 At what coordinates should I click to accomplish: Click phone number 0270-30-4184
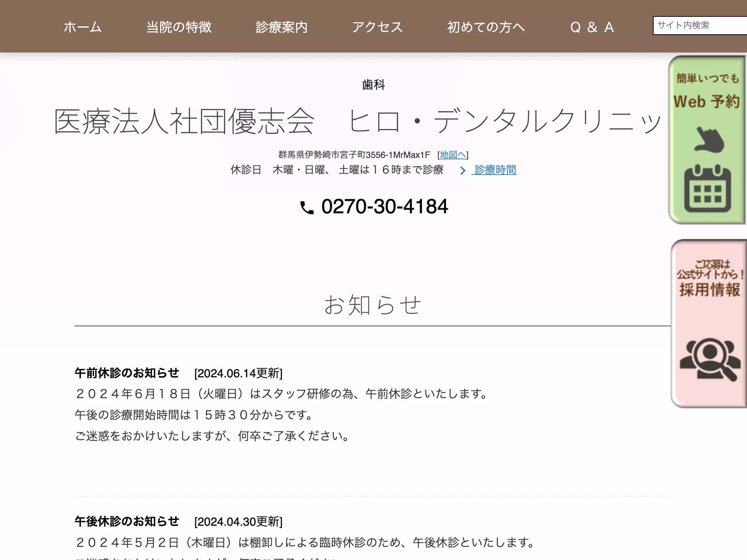point(384,206)
